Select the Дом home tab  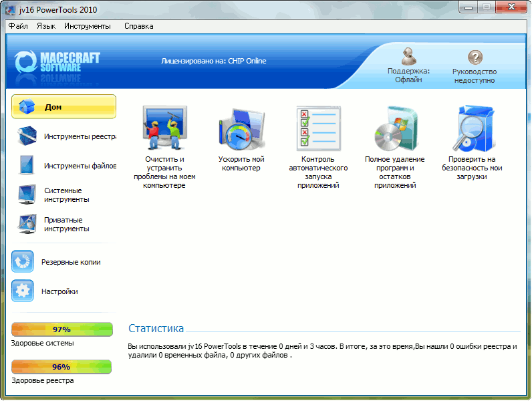(63, 107)
